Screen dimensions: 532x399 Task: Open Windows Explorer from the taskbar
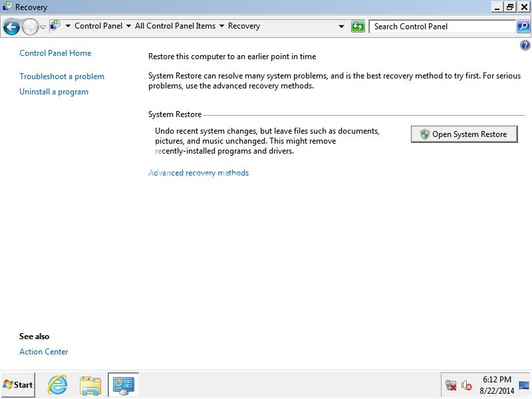[90, 384]
